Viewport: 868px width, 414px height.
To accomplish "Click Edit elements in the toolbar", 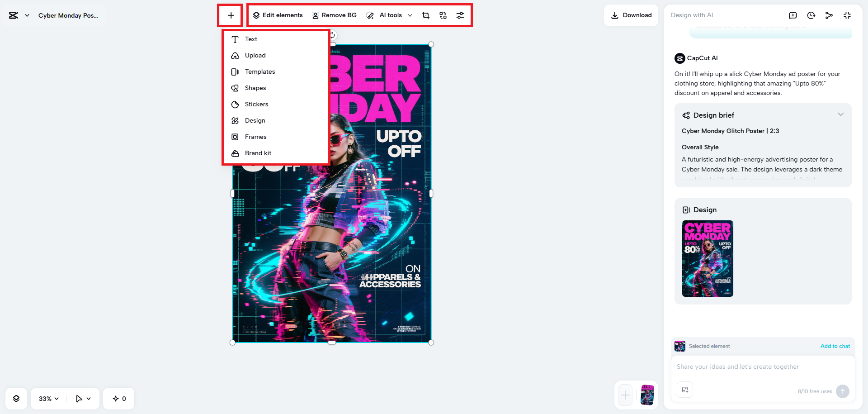I will [x=278, y=15].
